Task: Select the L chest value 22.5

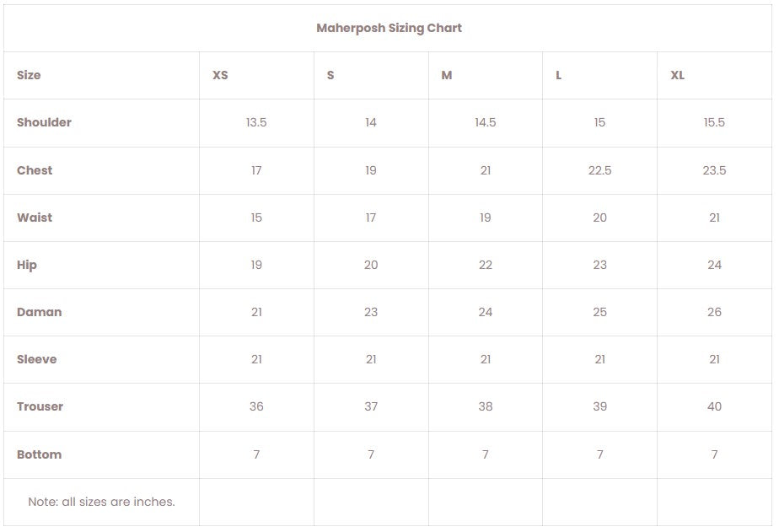Action: 599,170
